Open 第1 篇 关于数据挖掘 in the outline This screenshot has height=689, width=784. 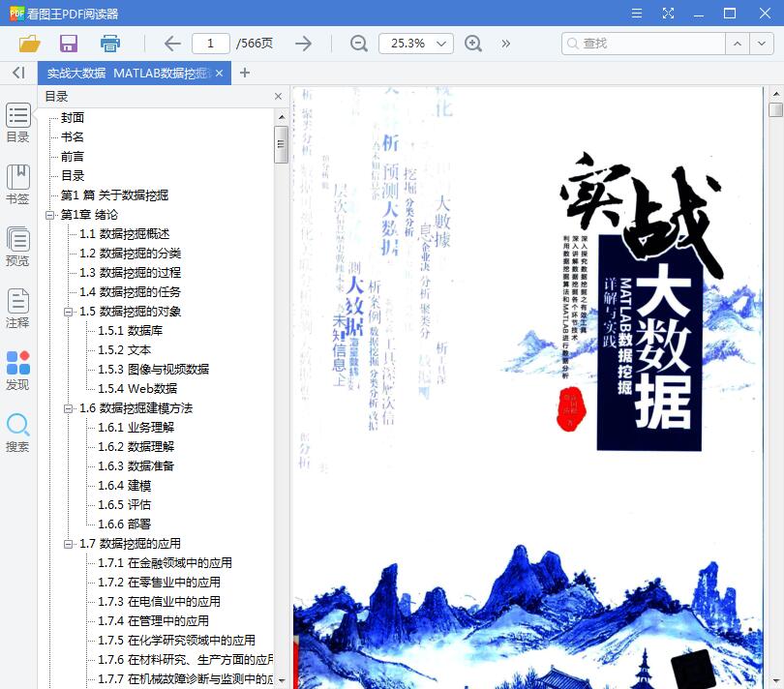point(114,195)
